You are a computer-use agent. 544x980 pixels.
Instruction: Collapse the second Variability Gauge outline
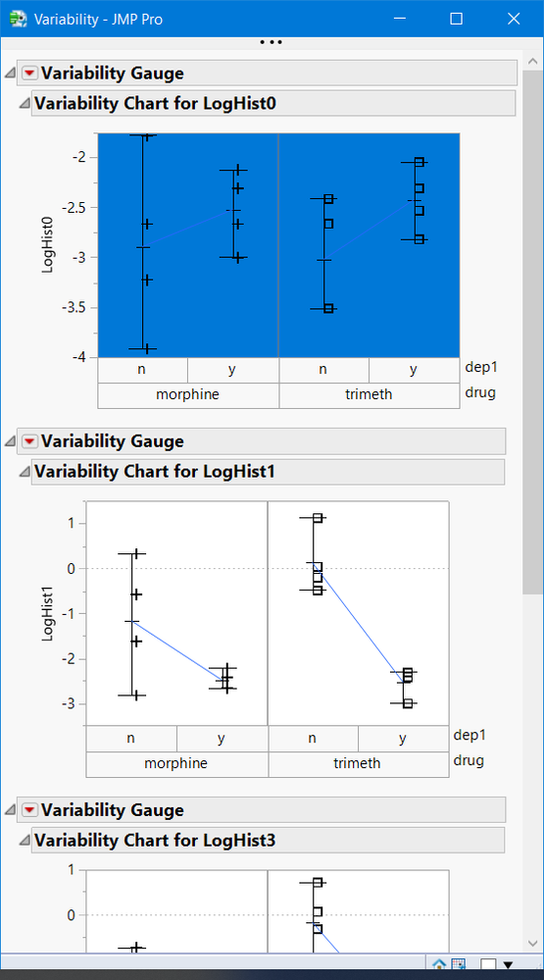[10, 441]
